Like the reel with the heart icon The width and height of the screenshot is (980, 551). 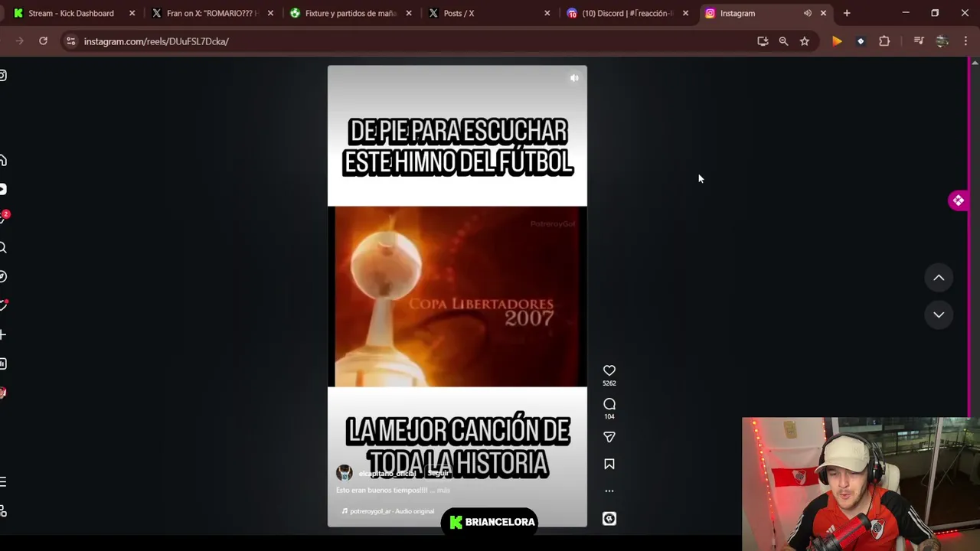coord(609,370)
